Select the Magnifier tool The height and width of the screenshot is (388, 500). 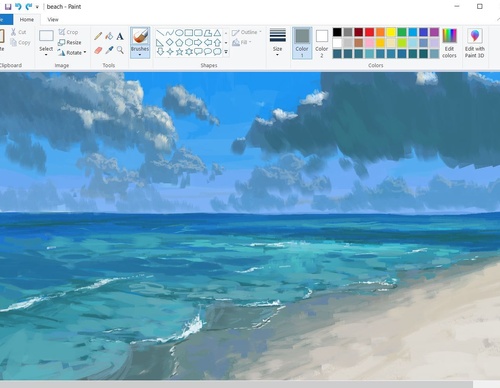[120, 50]
